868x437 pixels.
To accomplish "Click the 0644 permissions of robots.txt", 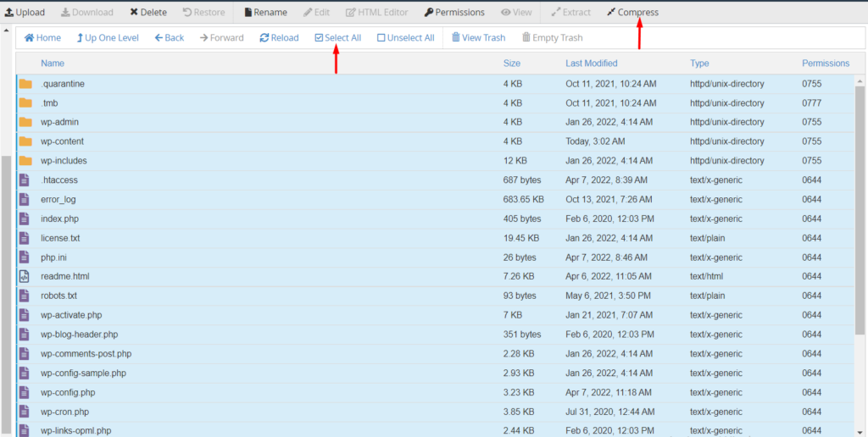I will tap(811, 296).
